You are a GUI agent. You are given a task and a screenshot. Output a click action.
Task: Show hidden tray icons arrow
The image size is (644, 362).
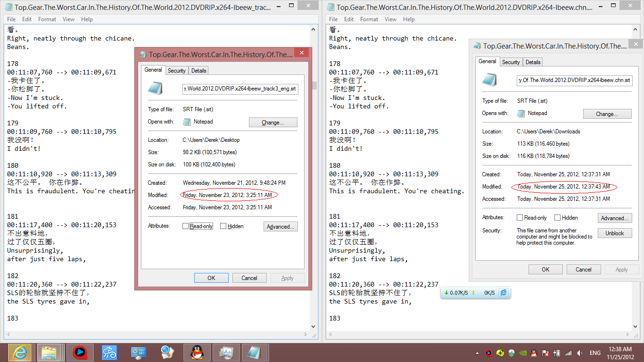point(476,353)
